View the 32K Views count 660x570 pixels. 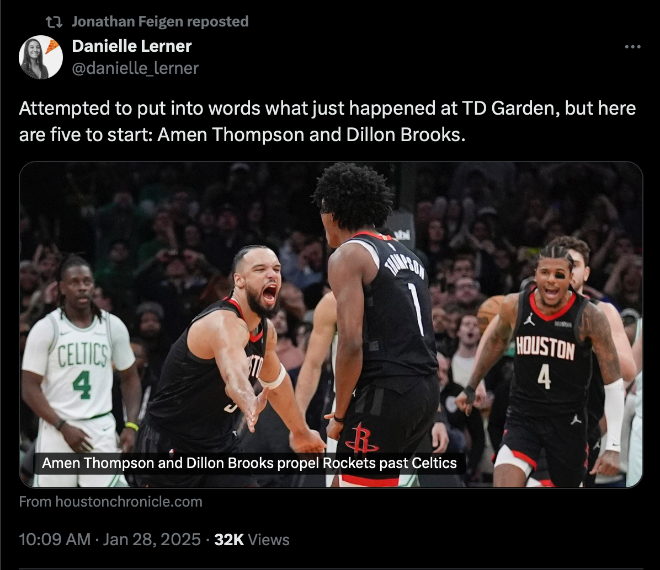[252, 540]
